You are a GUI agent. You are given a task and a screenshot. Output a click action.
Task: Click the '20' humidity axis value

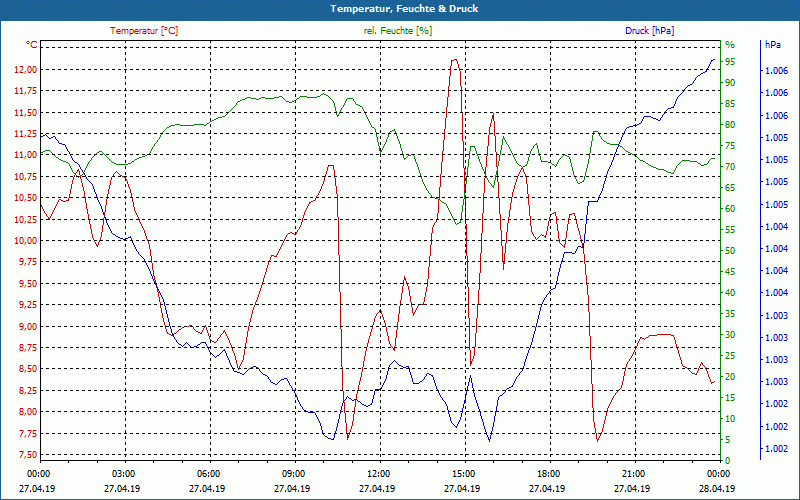point(730,377)
